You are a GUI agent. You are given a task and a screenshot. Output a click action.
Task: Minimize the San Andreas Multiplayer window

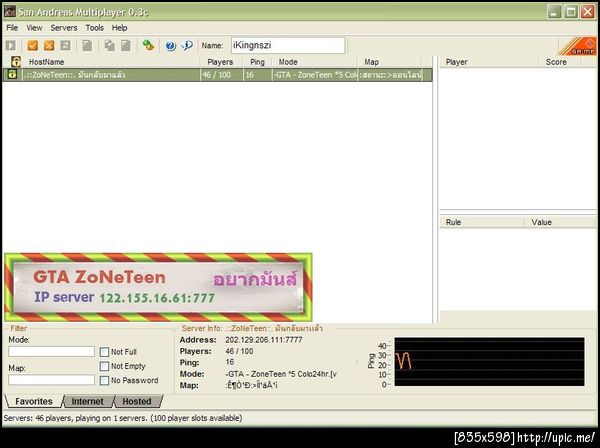(554, 12)
